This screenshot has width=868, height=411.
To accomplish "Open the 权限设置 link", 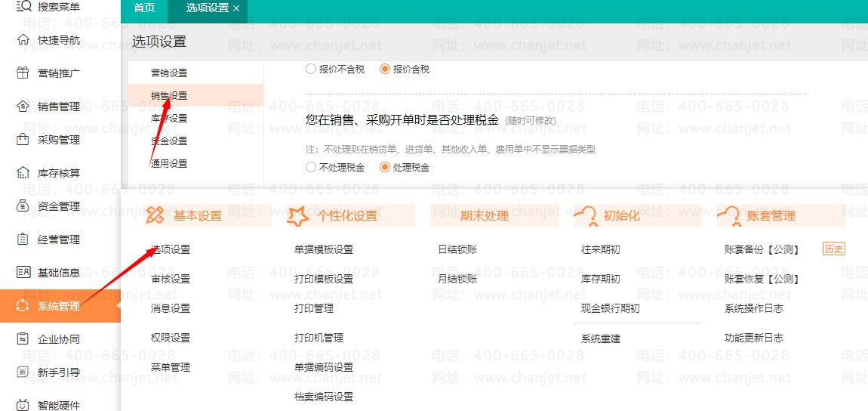I will [170, 337].
